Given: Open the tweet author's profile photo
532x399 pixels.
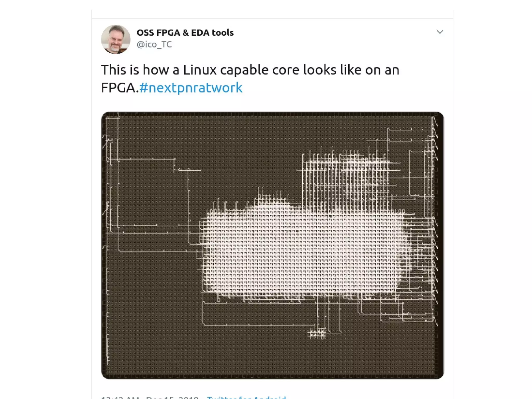Looking at the screenshot, I should coord(116,39).
